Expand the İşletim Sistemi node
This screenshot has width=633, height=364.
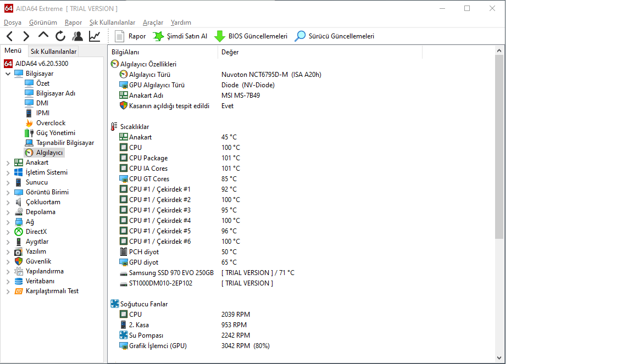click(x=8, y=173)
